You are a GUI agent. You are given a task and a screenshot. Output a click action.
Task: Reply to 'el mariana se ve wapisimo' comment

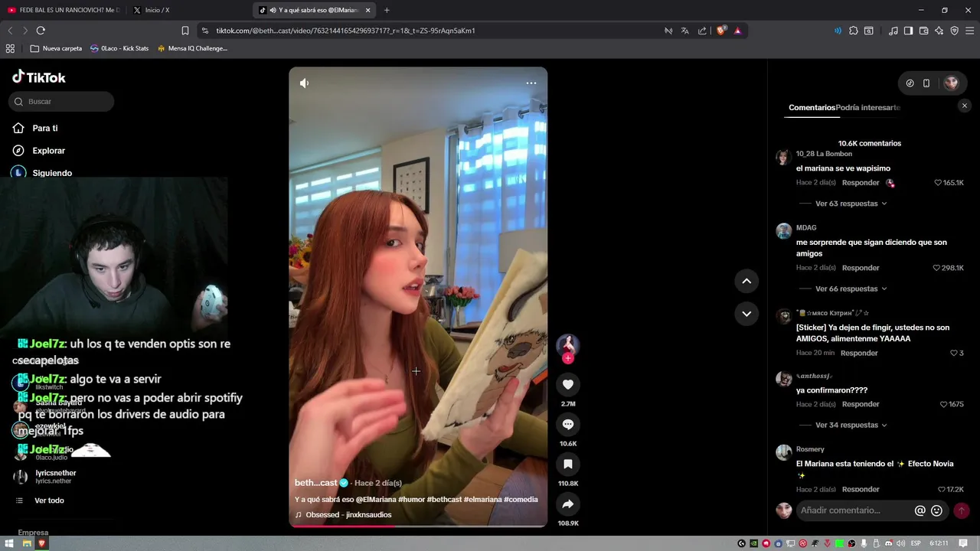tap(861, 183)
